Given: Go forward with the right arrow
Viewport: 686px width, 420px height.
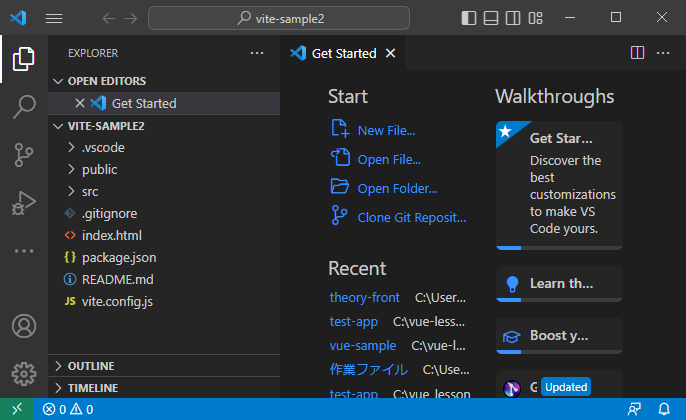Looking at the screenshot, I should coord(131,18).
